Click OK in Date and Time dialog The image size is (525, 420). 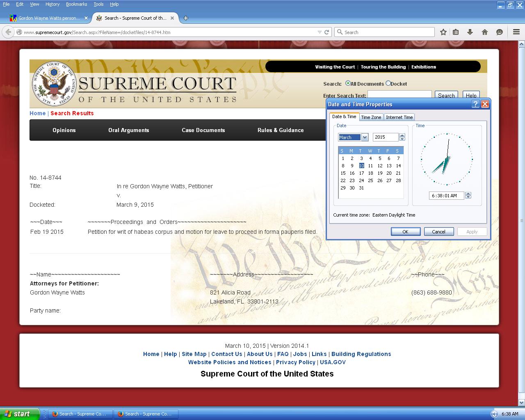[x=405, y=232]
